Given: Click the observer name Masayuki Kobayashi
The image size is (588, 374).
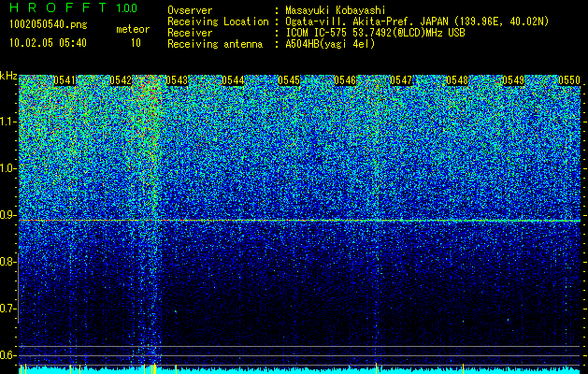Looking at the screenshot, I should (336, 10).
